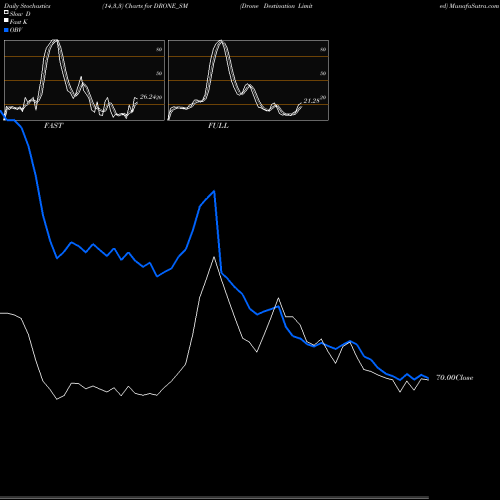Click the 80 level label in FAST chart

159,49
